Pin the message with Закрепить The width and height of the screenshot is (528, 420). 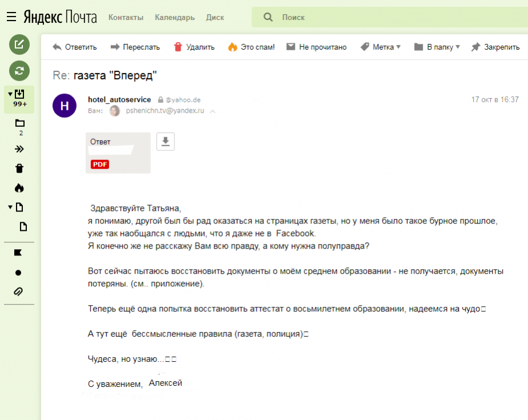495,47
